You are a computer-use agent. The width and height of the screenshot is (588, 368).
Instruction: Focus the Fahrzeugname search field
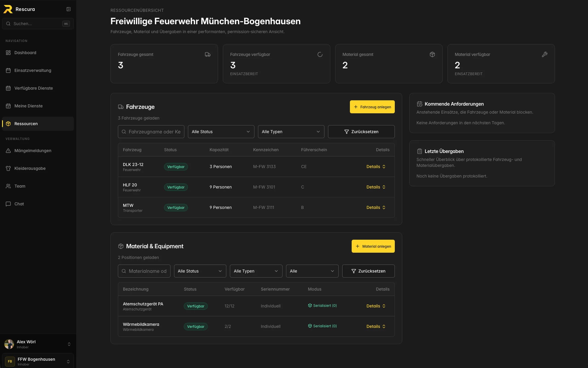pyautogui.click(x=151, y=132)
